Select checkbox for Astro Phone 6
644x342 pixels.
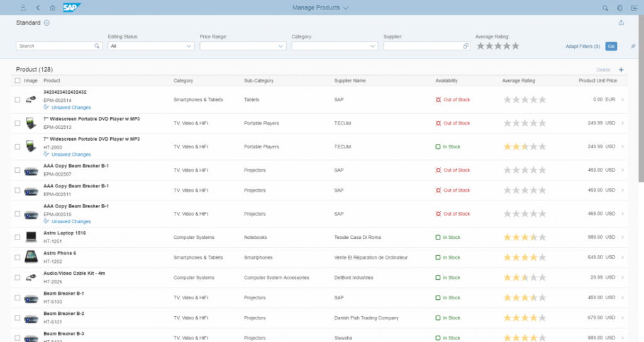tap(17, 257)
